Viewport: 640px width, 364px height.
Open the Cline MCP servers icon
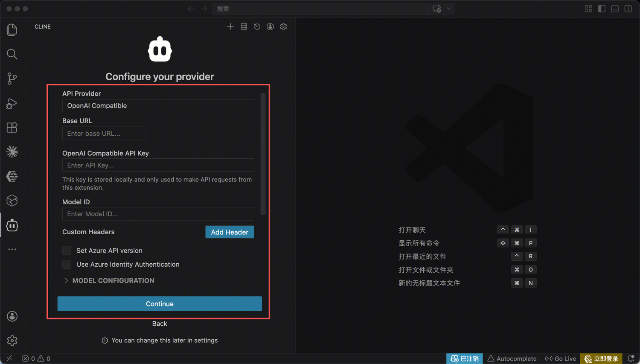(x=244, y=26)
